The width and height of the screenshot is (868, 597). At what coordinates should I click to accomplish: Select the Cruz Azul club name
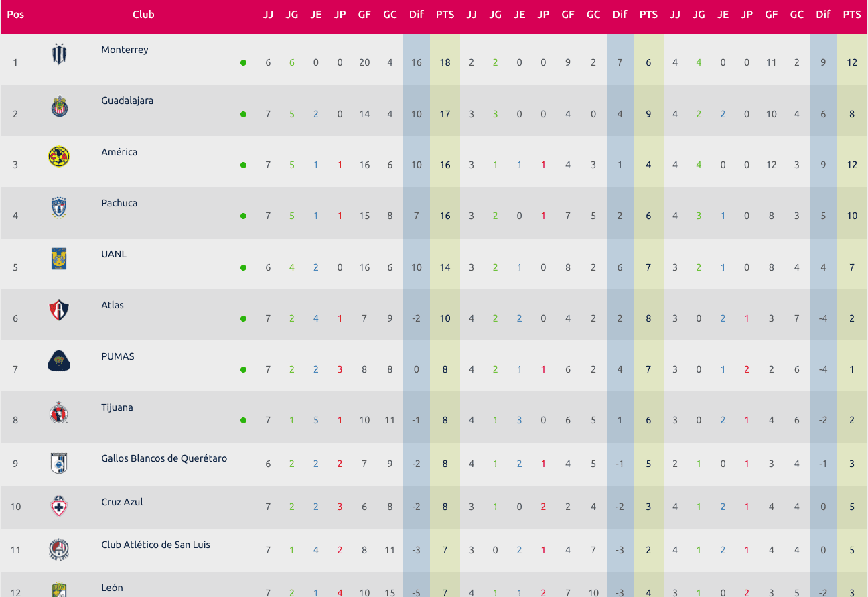click(x=122, y=502)
